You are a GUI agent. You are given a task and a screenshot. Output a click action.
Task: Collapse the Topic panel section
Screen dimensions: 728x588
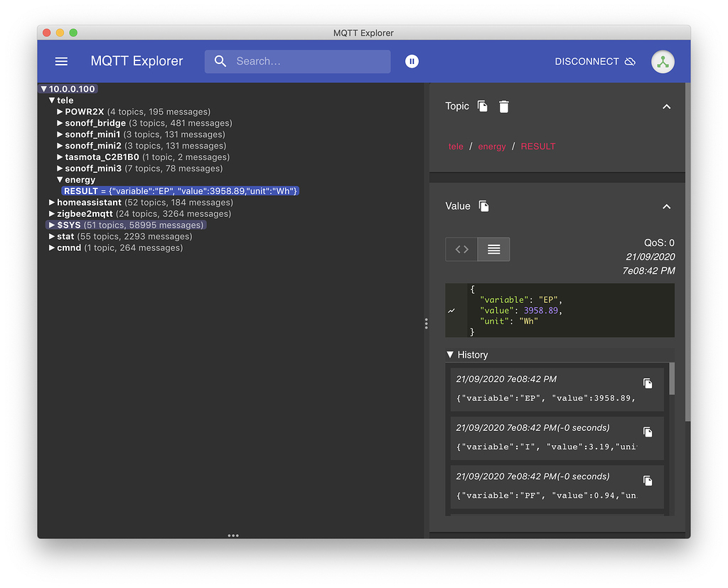666,107
